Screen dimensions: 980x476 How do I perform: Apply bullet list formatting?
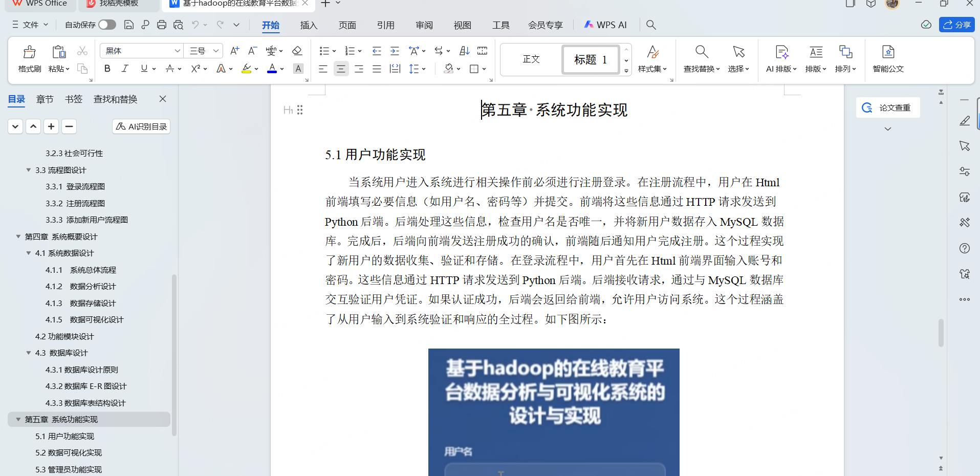click(x=324, y=50)
